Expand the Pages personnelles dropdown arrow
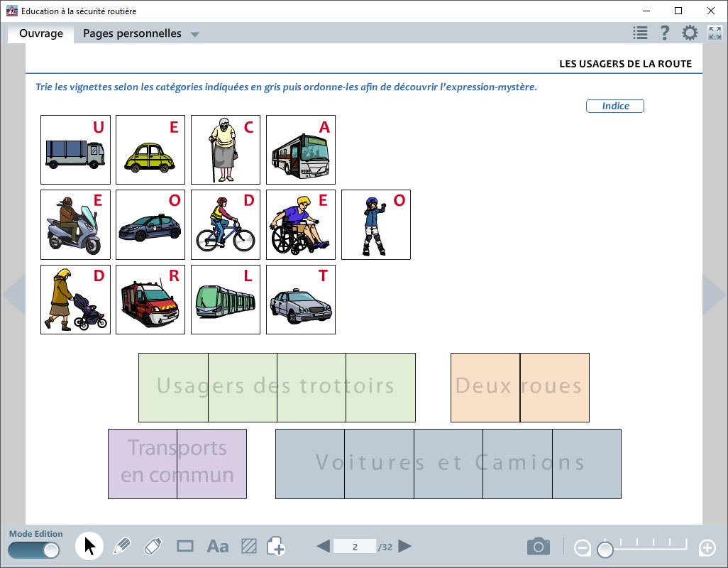Image resolution: width=728 pixels, height=568 pixels. coord(195,34)
